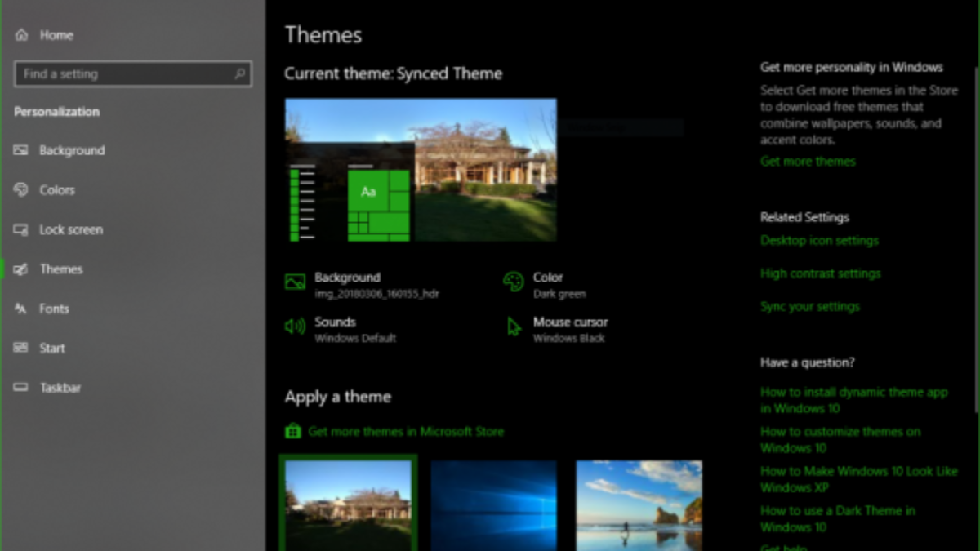This screenshot has height=551, width=980.
Task: Click the Start icon in sidebar
Action: point(21,348)
